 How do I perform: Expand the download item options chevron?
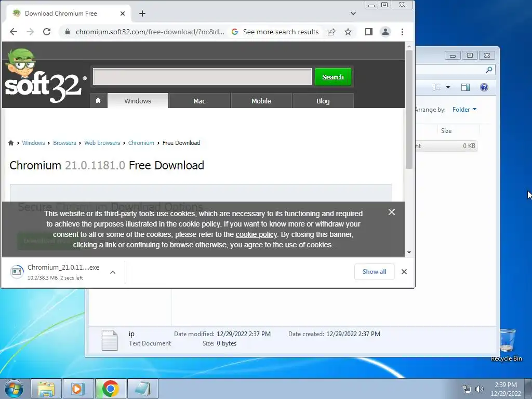coord(113,272)
